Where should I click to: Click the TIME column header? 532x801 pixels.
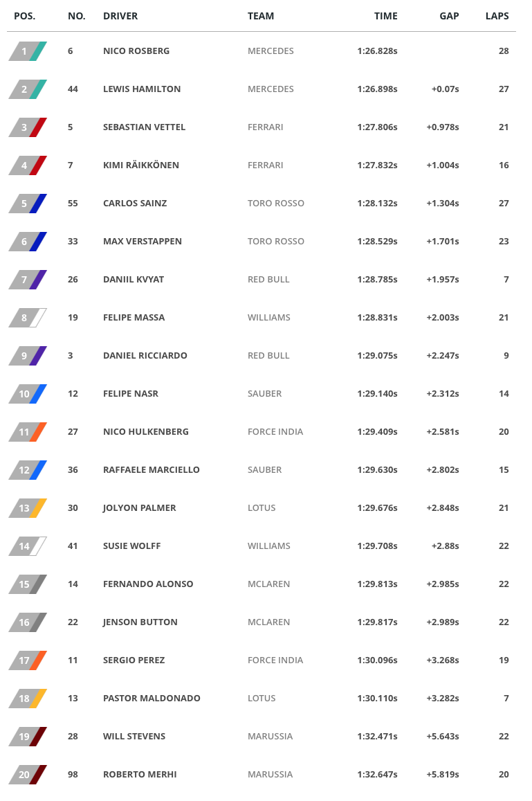click(x=386, y=16)
